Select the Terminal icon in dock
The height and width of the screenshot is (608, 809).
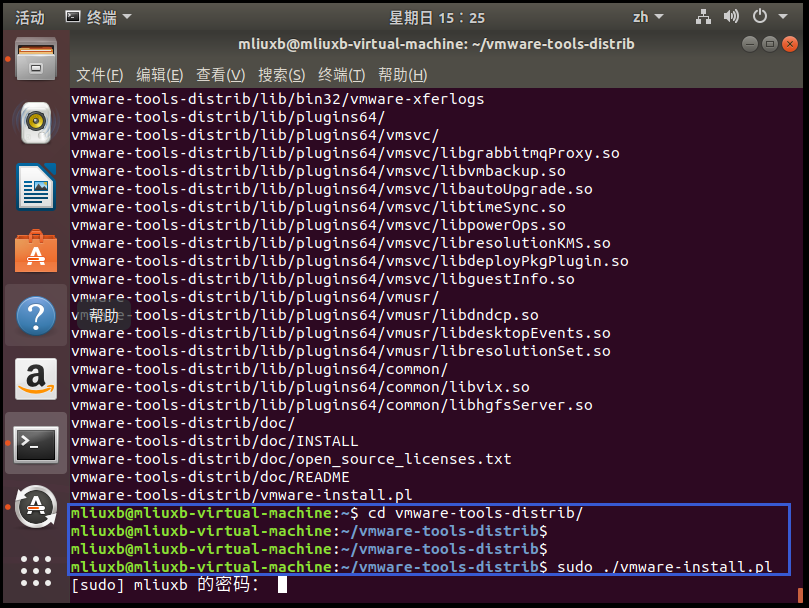(36, 443)
